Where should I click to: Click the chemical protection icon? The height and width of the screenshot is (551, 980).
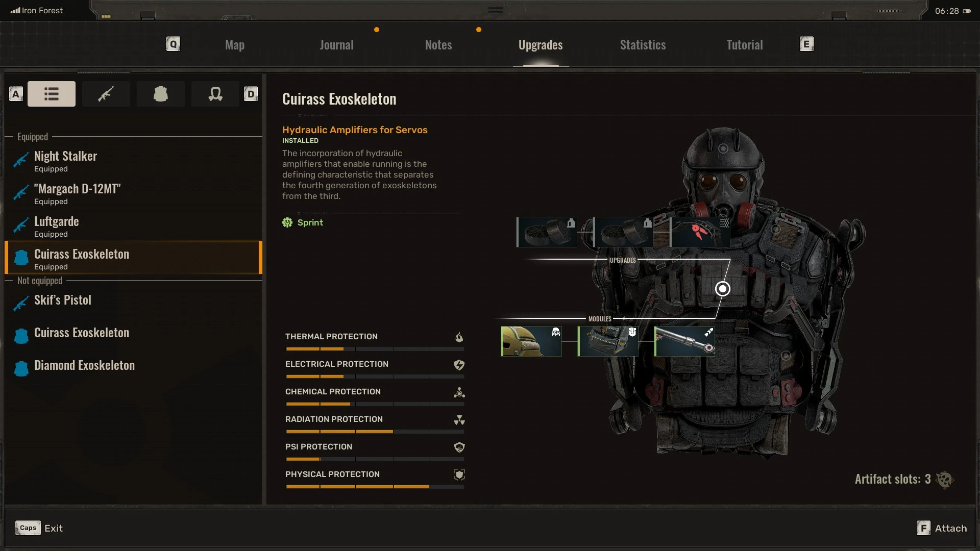pyautogui.click(x=459, y=392)
